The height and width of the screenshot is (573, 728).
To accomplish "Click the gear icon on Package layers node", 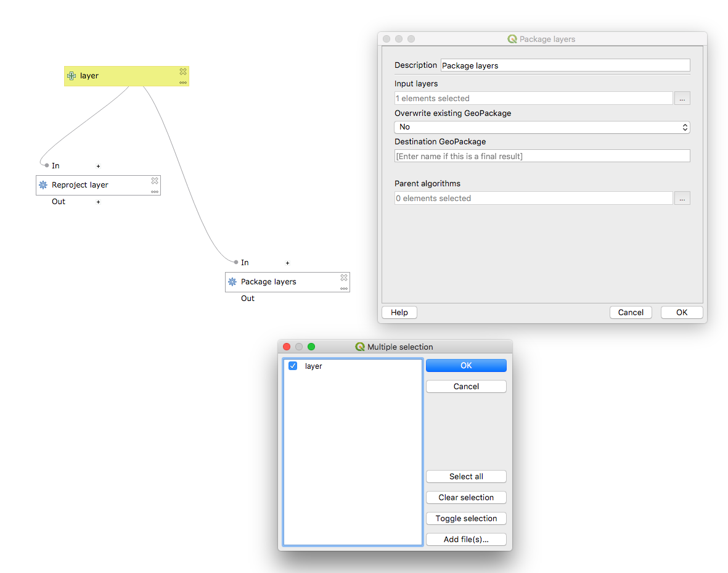I will [232, 282].
